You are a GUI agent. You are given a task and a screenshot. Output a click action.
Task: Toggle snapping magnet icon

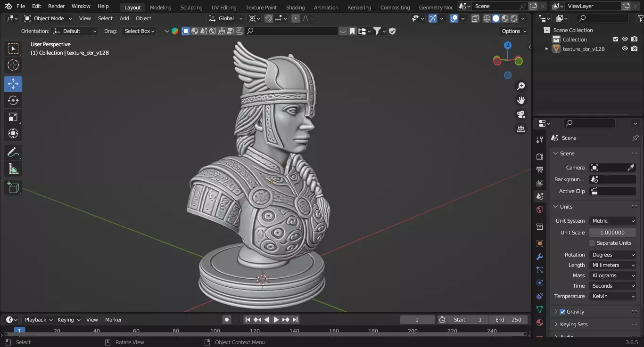click(268, 18)
